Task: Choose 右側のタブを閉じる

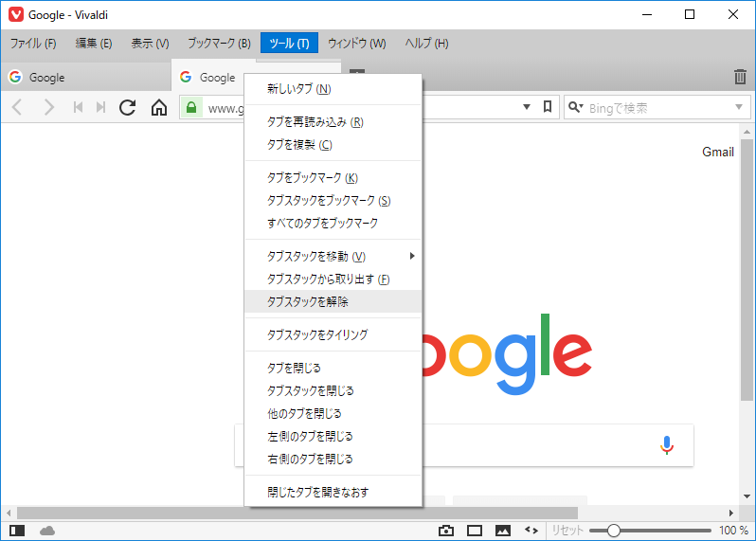Action: [333, 459]
